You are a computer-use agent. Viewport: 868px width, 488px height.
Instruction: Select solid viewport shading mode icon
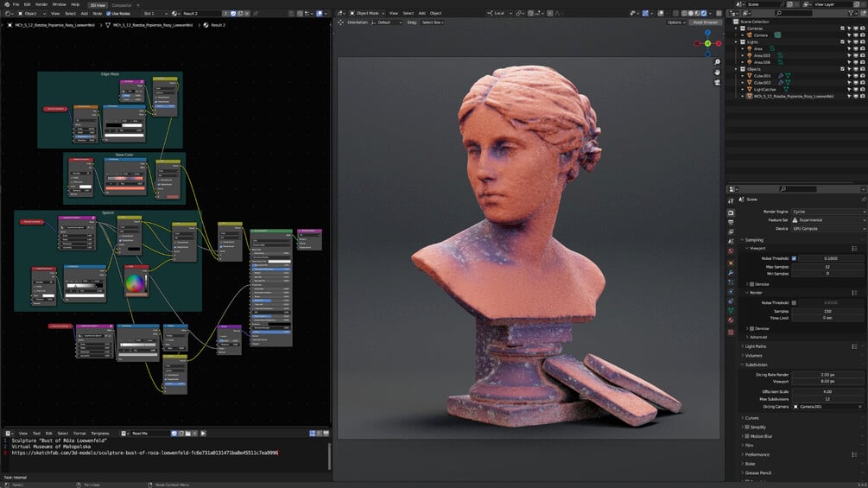690,13
